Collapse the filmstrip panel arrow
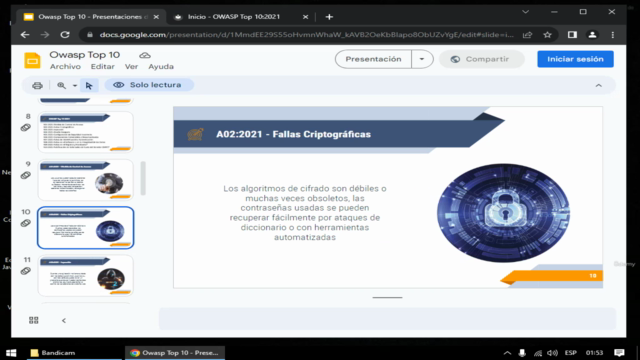 (x=64, y=320)
